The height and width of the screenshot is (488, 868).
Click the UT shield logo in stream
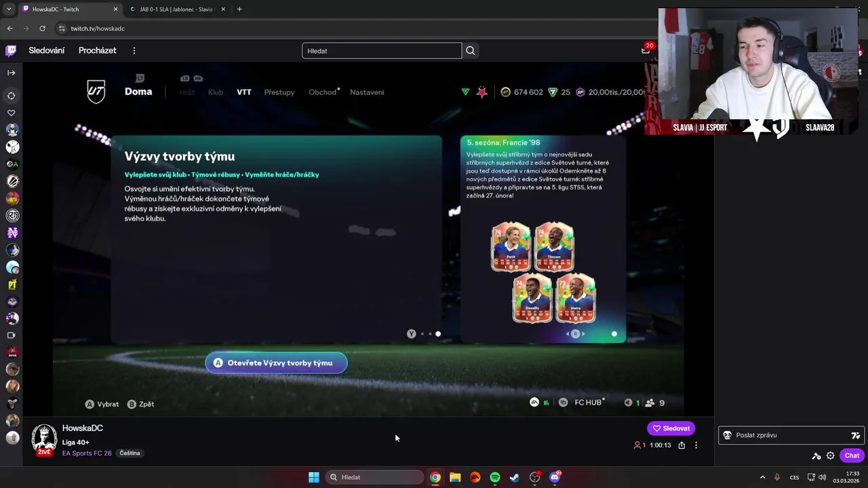[x=96, y=91]
